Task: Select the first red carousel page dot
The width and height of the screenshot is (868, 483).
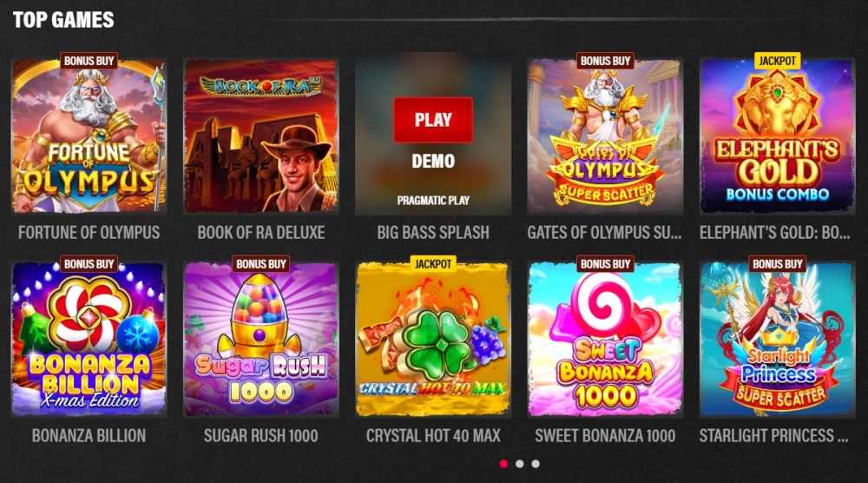Action: 503,464
